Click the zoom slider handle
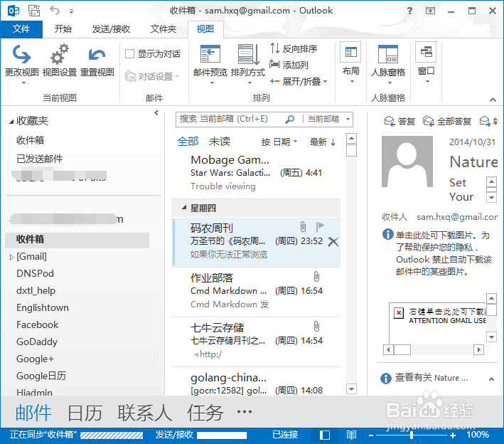504x444 pixels. (412, 435)
